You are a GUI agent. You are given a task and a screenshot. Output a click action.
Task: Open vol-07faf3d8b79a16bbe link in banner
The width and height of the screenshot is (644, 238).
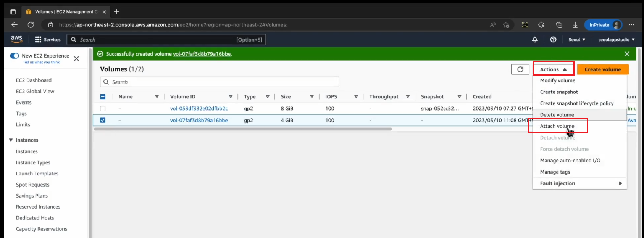tap(202, 54)
